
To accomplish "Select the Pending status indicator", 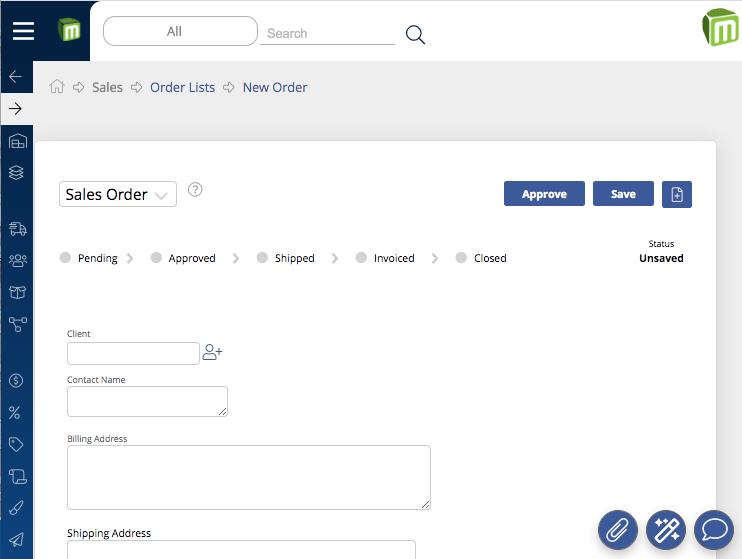I will coord(88,258).
